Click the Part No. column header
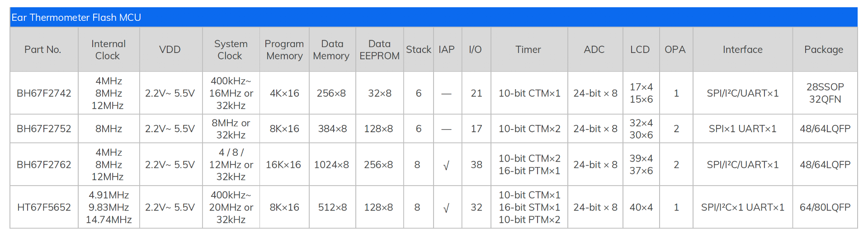868x239 pixels. (x=43, y=49)
